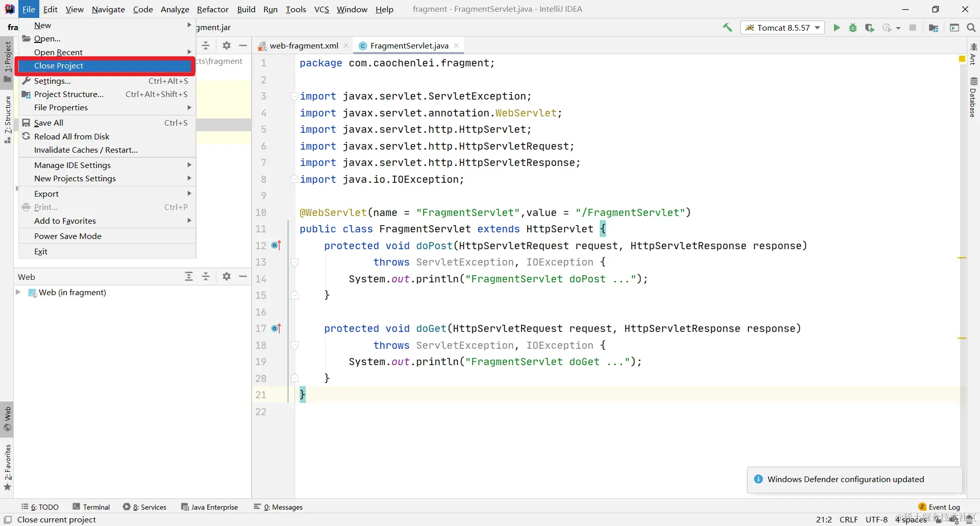Open the Tomcat 8.5.57 run configuration dropdown

(782, 28)
